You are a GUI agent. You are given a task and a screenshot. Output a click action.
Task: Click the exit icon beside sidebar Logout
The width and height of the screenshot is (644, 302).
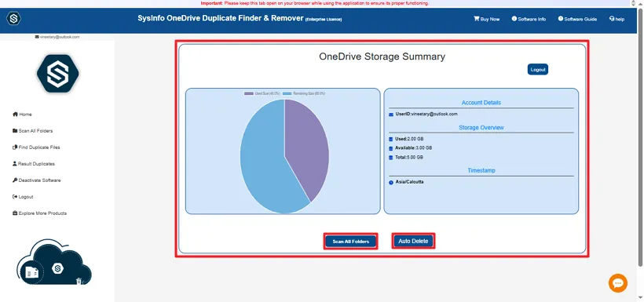[x=15, y=197]
